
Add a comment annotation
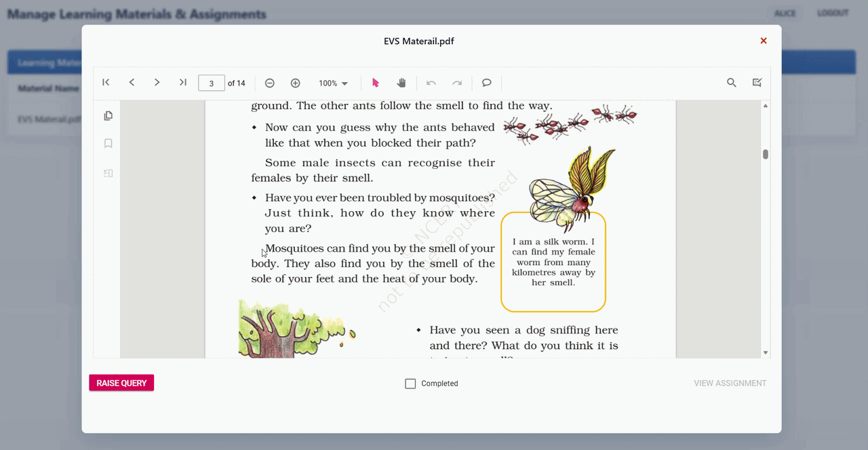[486, 82]
